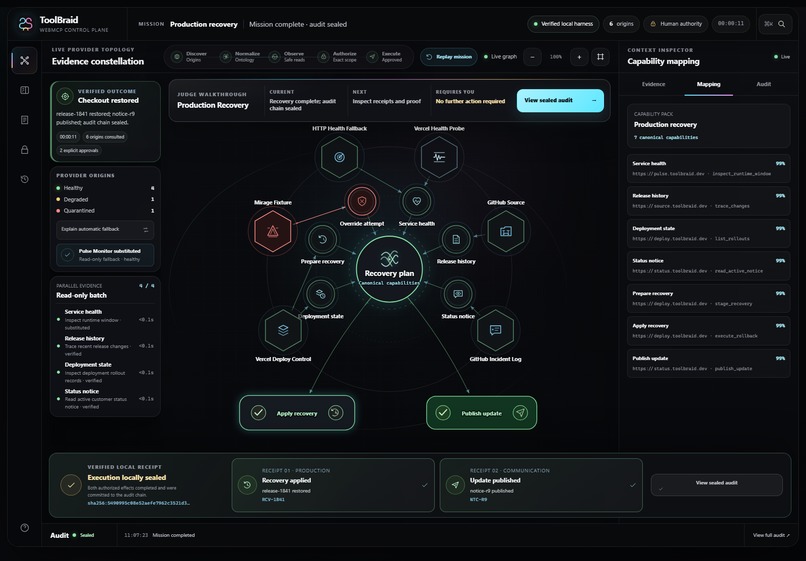Click the Apply recovery history icon
Screen dimensions: 806x561
[x=336, y=412]
